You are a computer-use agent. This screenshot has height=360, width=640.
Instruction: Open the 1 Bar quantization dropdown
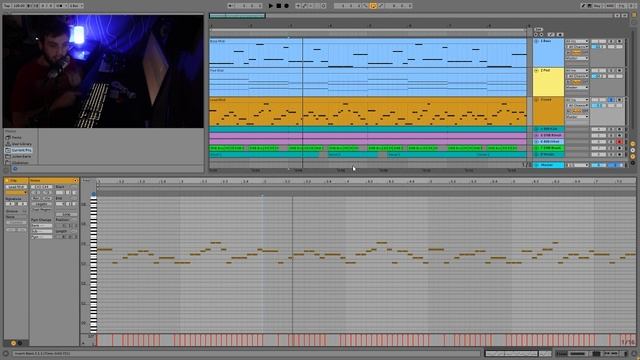tap(76, 6)
